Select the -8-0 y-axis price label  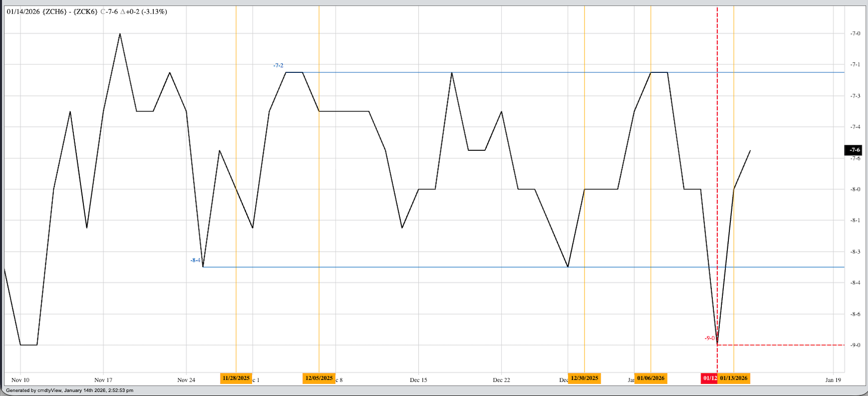pyautogui.click(x=855, y=189)
